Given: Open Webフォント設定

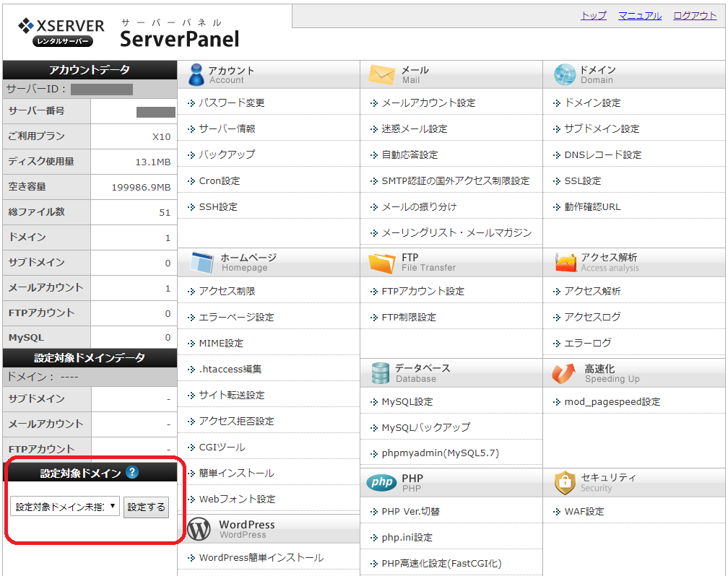Looking at the screenshot, I should [237, 499].
